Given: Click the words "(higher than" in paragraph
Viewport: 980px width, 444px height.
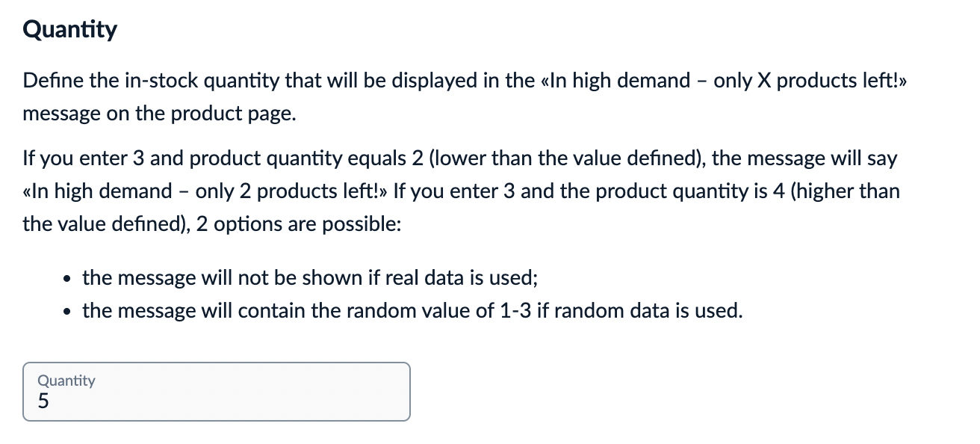Looking at the screenshot, I should pos(844,191).
